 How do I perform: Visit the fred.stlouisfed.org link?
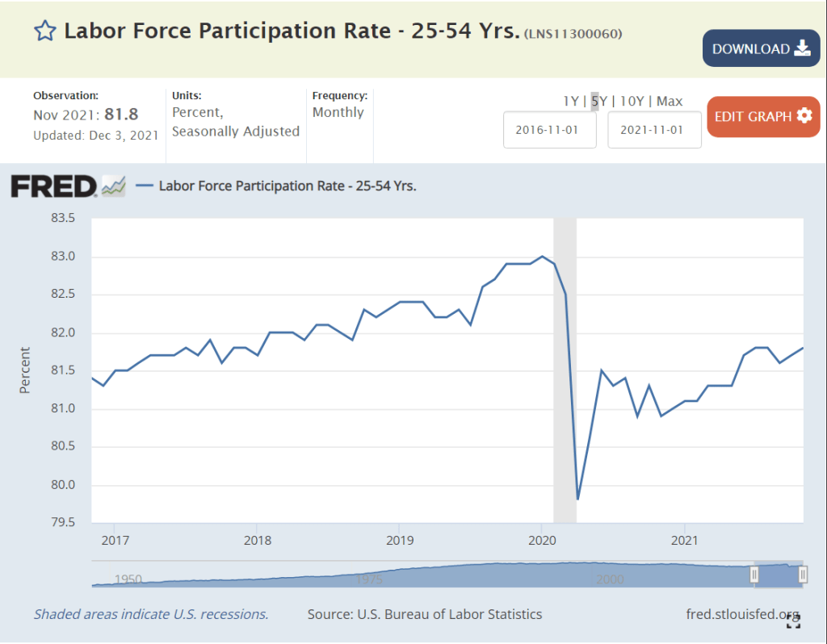(741, 614)
